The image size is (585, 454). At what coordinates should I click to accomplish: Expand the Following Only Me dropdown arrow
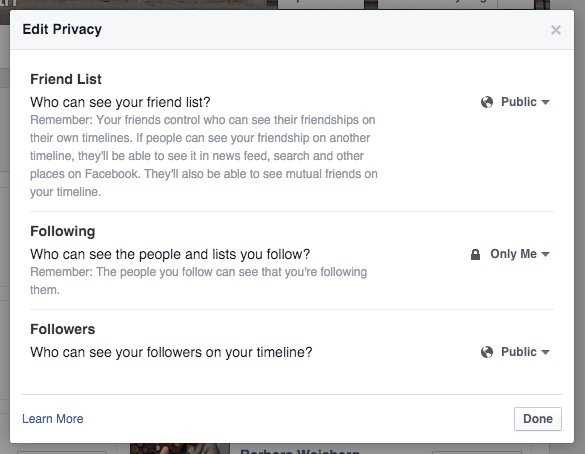545,254
